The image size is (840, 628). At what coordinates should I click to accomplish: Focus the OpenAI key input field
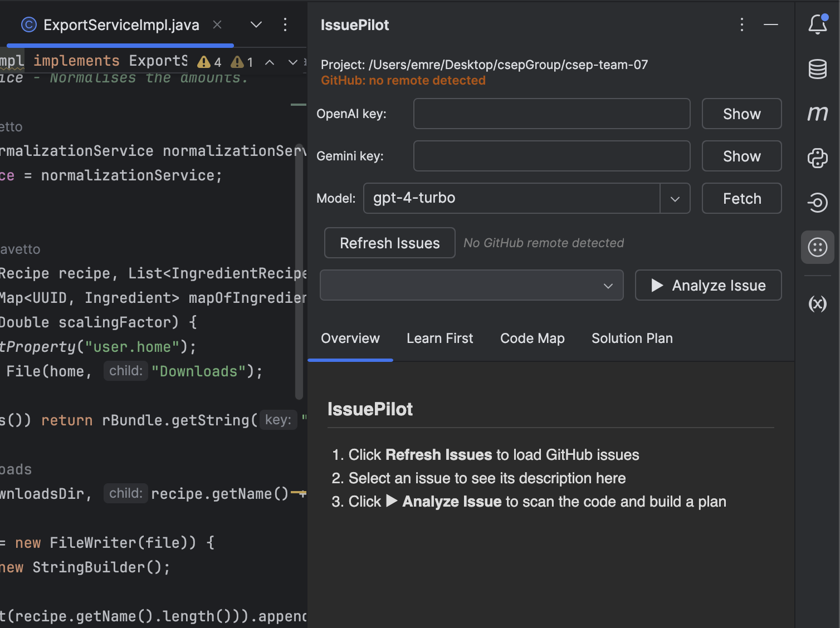(552, 114)
